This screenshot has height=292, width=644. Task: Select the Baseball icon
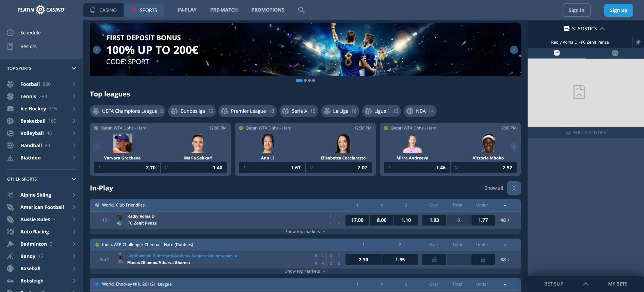tap(11, 268)
